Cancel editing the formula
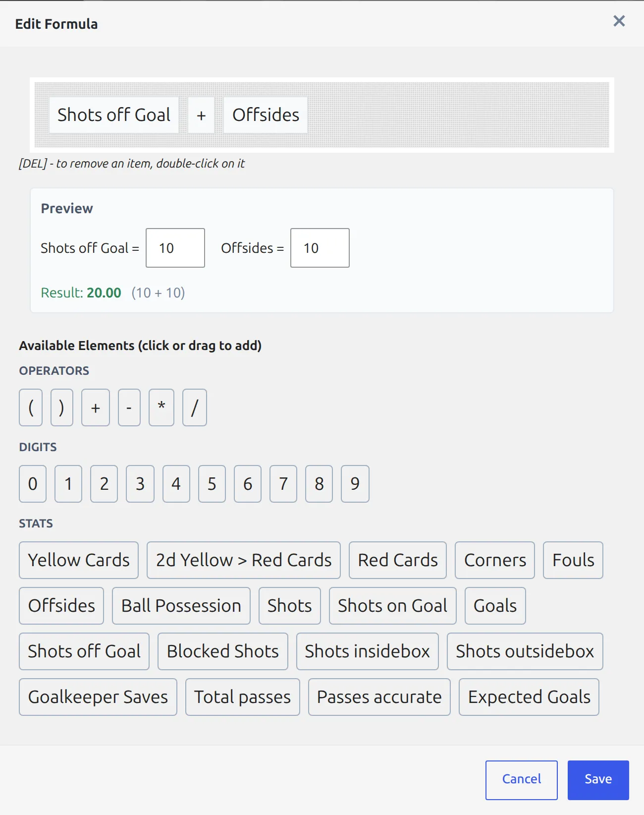Image resolution: width=644 pixels, height=815 pixels. 522,780
